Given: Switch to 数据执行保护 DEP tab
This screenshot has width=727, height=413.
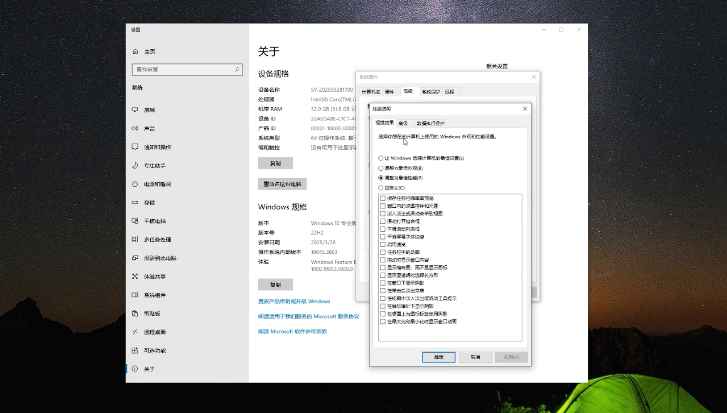Looking at the screenshot, I should tap(431, 123).
